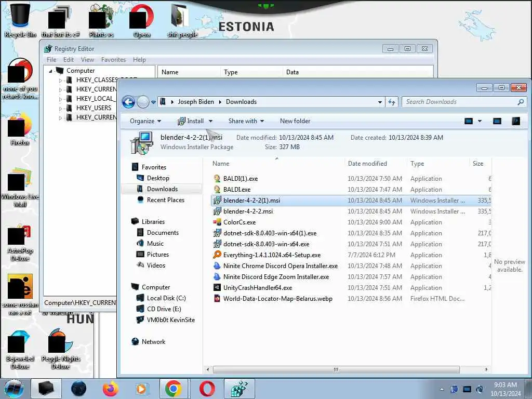Image resolution: width=532 pixels, height=399 pixels.
Task: Click scrollbar right arrow in file list
Action: [486, 369]
